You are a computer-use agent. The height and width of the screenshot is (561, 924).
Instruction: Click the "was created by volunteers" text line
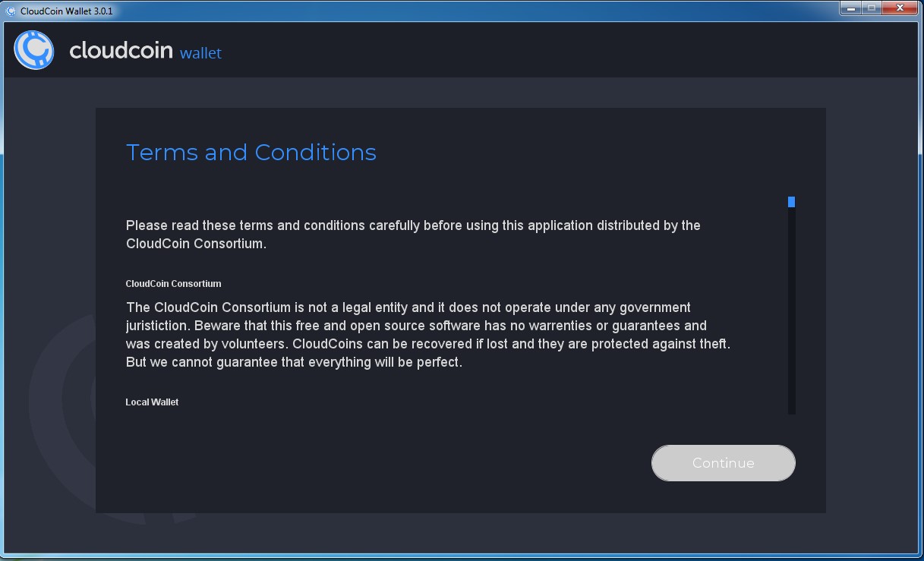pyautogui.click(x=427, y=344)
